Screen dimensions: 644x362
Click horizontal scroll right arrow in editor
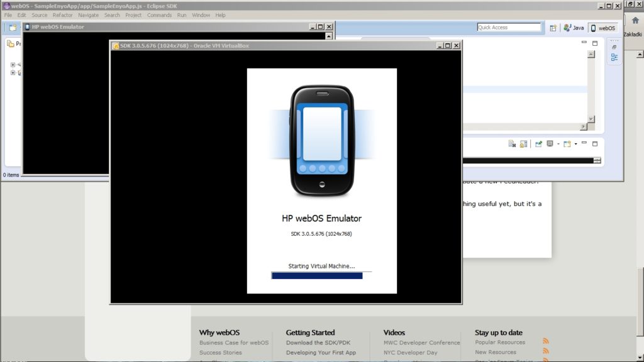click(584, 127)
